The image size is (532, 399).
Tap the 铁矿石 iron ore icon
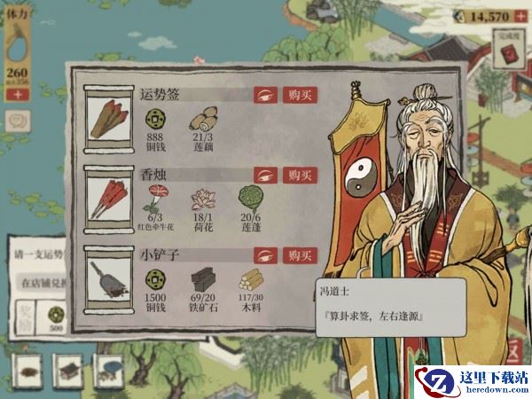click(203, 279)
